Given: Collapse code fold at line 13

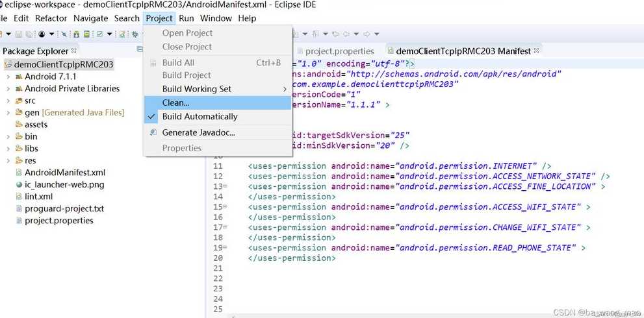Looking at the screenshot, I should click(x=225, y=186).
